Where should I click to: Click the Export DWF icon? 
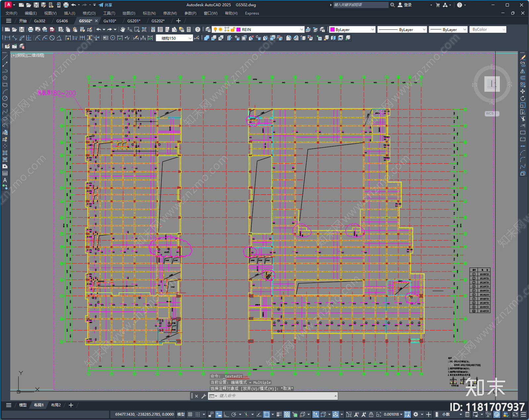(x=52, y=29)
